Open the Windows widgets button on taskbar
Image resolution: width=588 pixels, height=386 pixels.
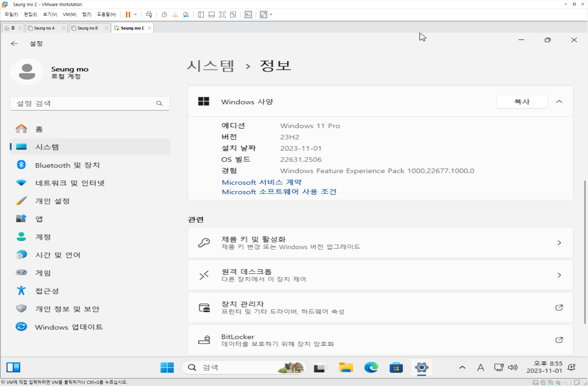coord(14,367)
